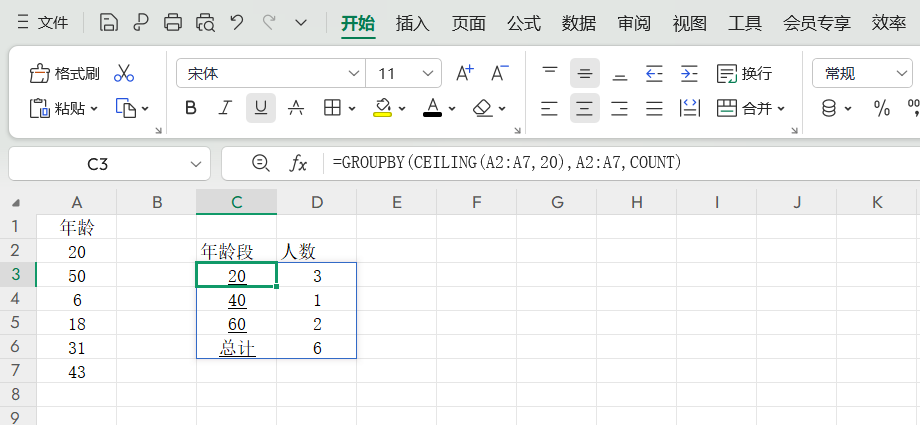The width and height of the screenshot is (920, 425).
Task: Open the 公式 (Formulas) tab
Action: pos(524,22)
